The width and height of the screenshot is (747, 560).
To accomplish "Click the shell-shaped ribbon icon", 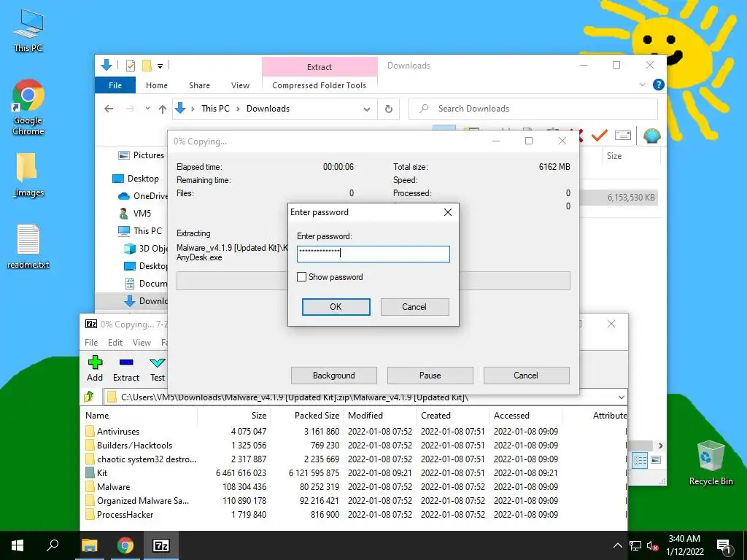I will pyautogui.click(x=651, y=136).
